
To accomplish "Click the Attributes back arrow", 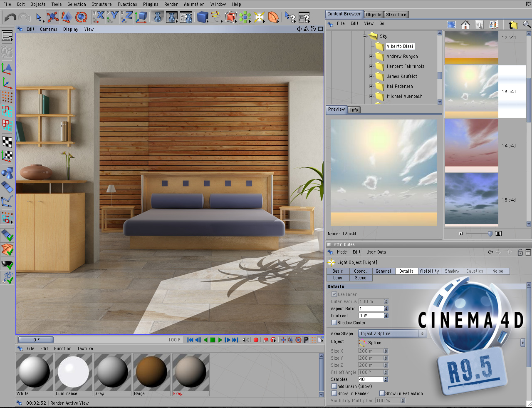I will 490,252.
